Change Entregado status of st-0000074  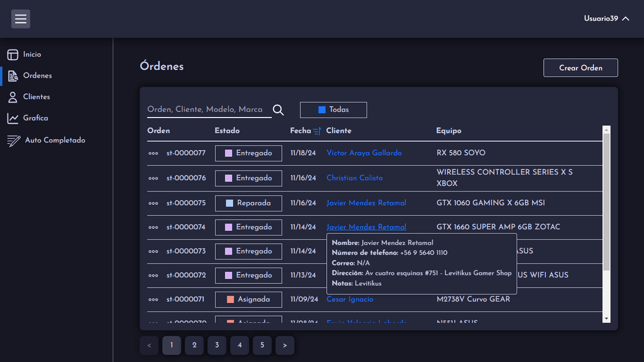tap(249, 227)
